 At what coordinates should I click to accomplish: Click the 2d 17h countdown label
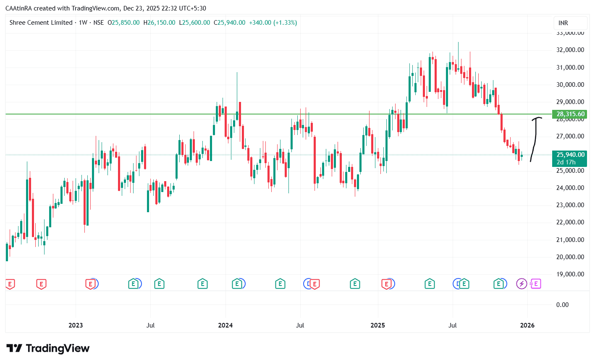tap(566, 162)
